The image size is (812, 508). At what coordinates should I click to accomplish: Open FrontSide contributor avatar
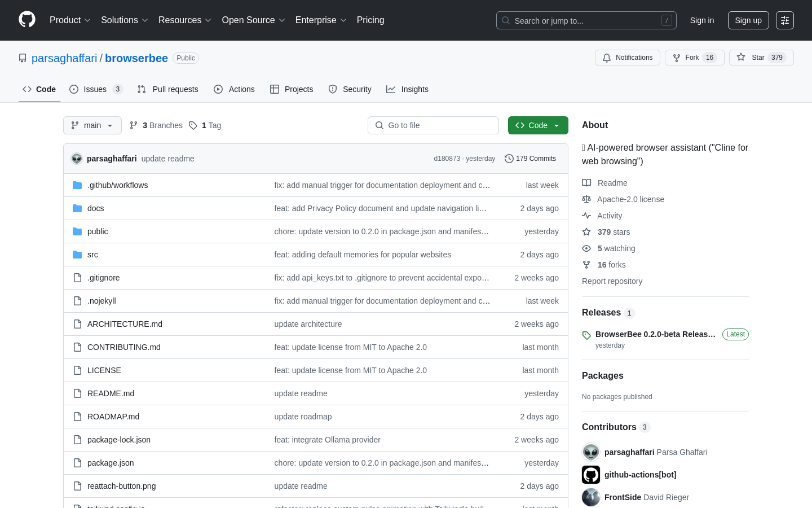point(591,497)
